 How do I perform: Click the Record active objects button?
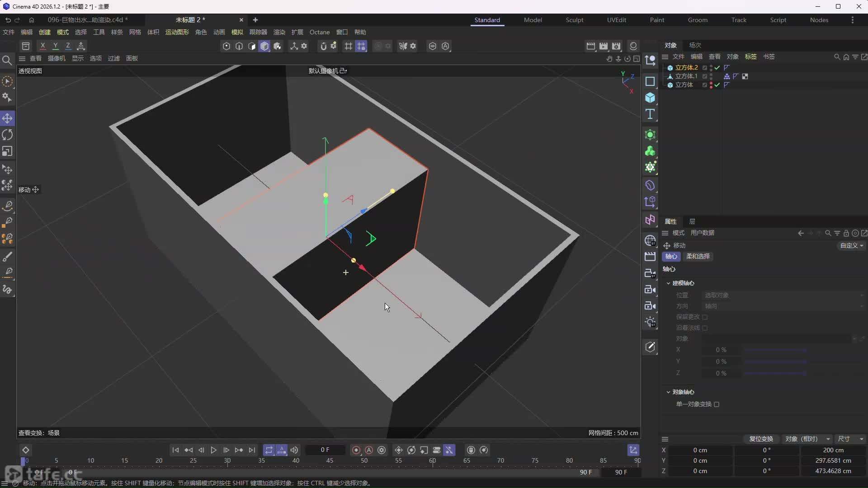356,450
